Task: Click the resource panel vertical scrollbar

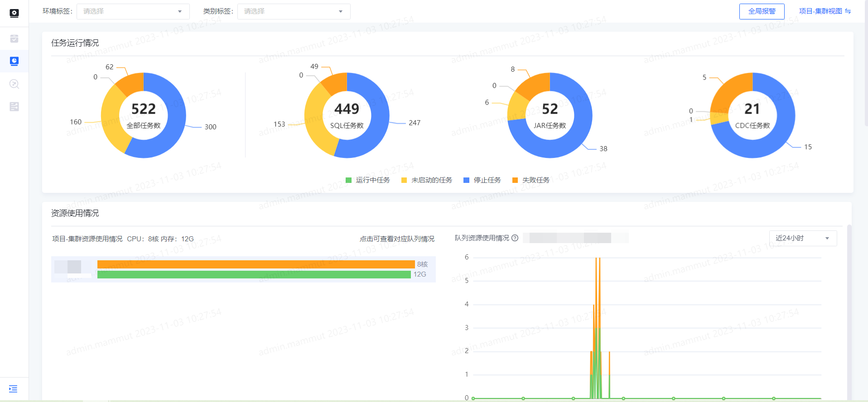Action: click(x=849, y=312)
